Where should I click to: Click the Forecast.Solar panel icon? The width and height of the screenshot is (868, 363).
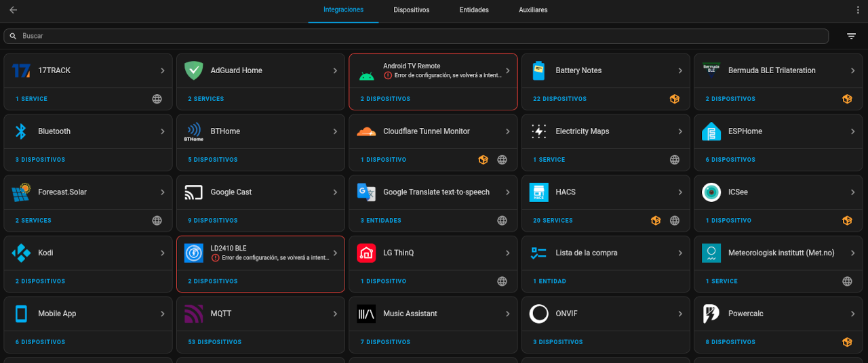[x=22, y=192]
